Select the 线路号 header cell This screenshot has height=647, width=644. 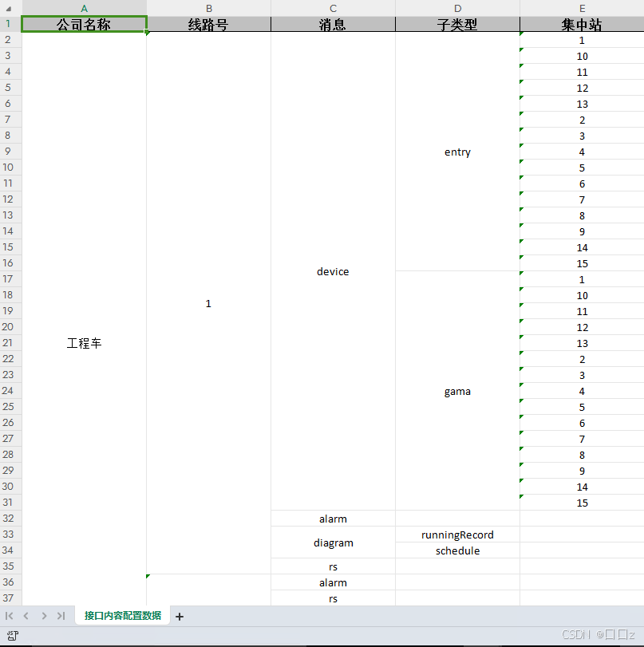click(209, 24)
